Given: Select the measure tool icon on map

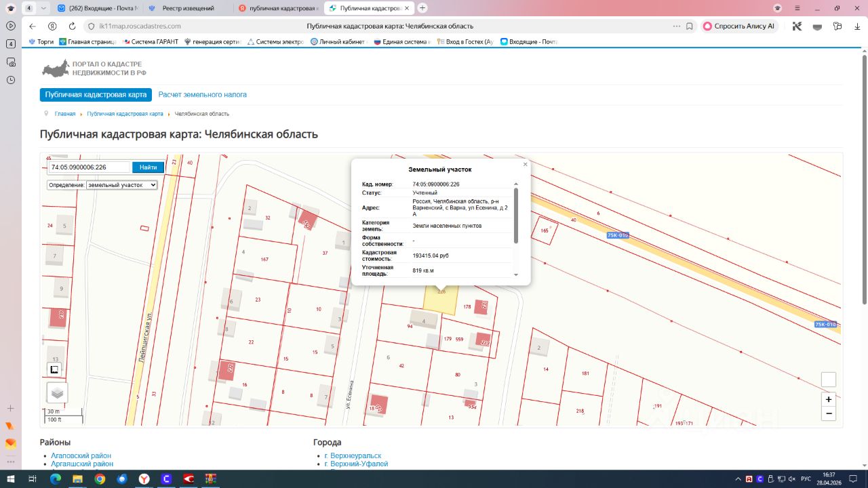Looking at the screenshot, I should pos(55,369).
